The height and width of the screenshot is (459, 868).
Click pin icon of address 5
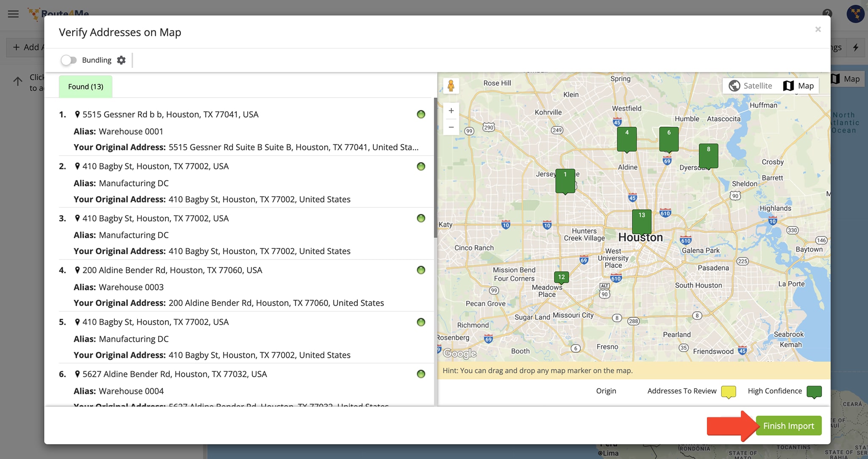(77, 322)
